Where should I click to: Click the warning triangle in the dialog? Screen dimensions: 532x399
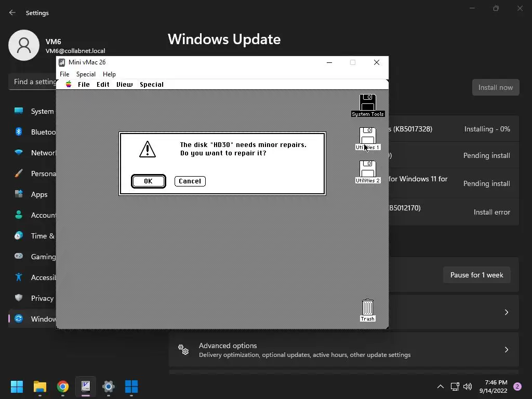[148, 149]
